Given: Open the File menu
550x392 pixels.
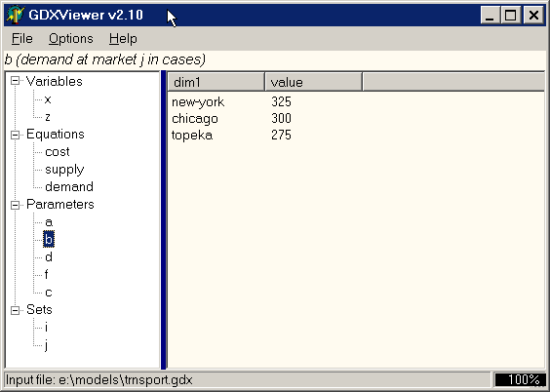Looking at the screenshot, I should click(22, 38).
